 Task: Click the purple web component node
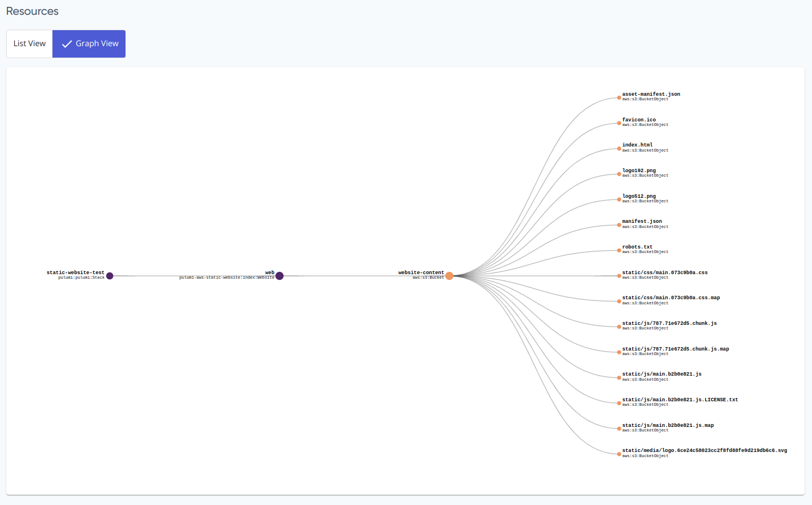coord(279,276)
